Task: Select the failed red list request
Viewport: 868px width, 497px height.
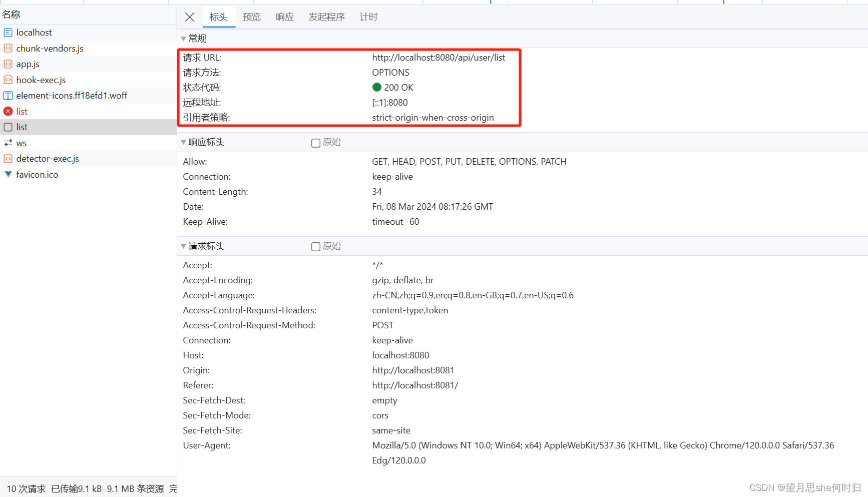Action: click(x=88, y=112)
